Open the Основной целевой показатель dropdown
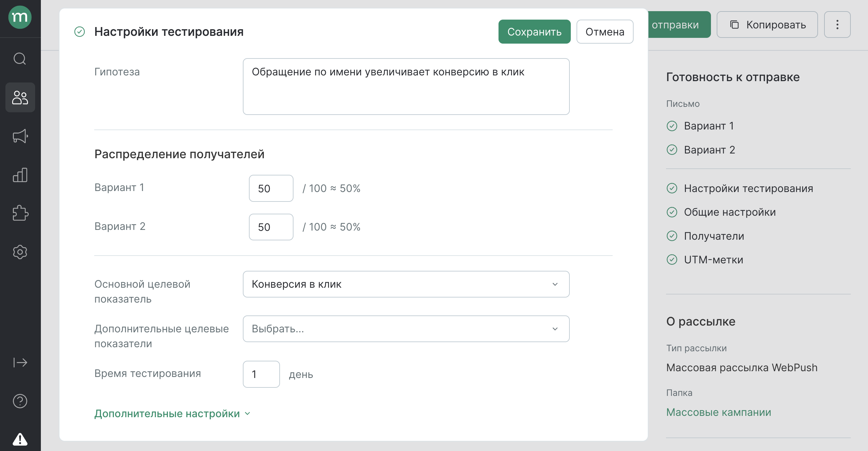The height and width of the screenshot is (451, 868). (406, 284)
